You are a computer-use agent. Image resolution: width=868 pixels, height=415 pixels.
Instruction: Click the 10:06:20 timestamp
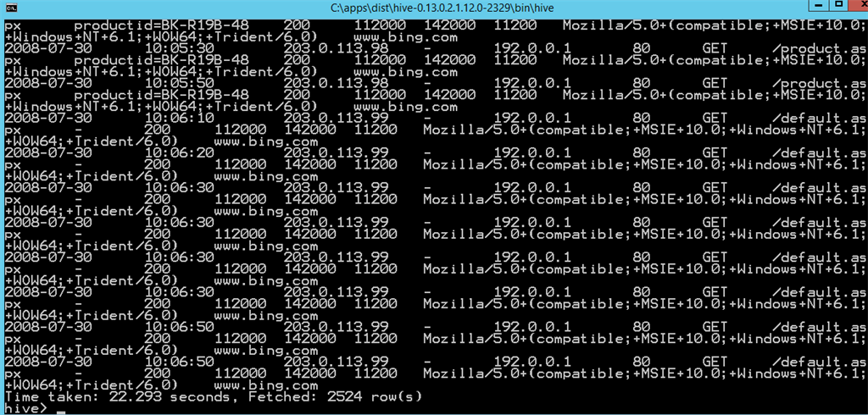[180, 152]
